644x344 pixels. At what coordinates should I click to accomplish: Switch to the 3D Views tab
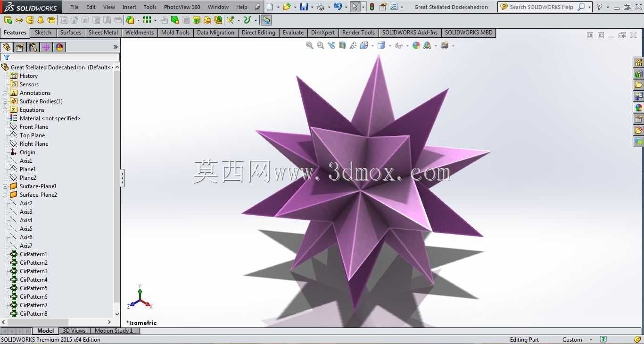(x=74, y=331)
